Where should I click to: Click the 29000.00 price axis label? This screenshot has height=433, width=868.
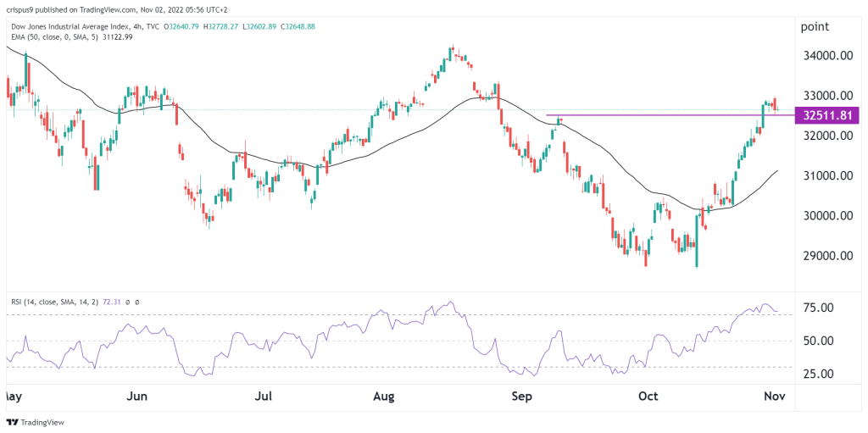(829, 256)
